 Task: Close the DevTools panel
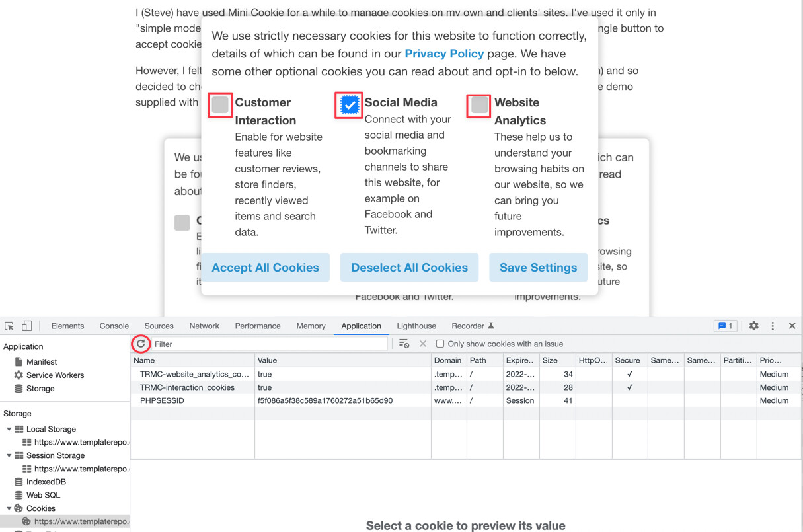(x=792, y=326)
